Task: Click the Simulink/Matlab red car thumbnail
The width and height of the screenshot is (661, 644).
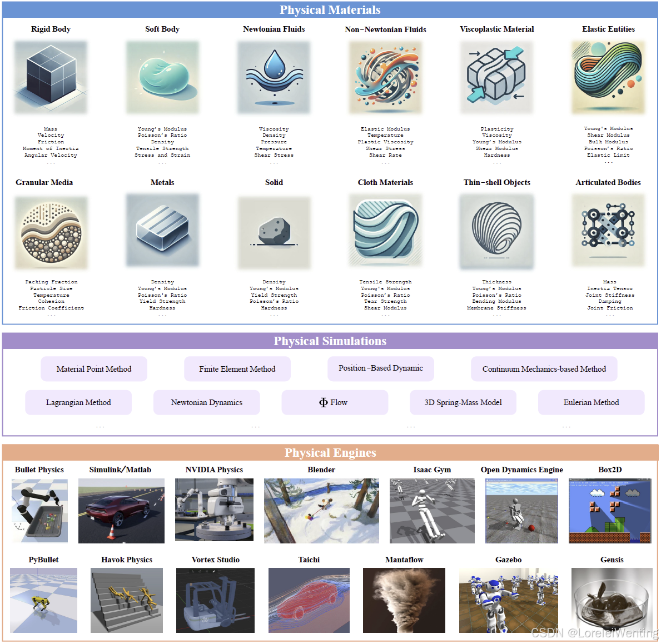Action: click(121, 511)
